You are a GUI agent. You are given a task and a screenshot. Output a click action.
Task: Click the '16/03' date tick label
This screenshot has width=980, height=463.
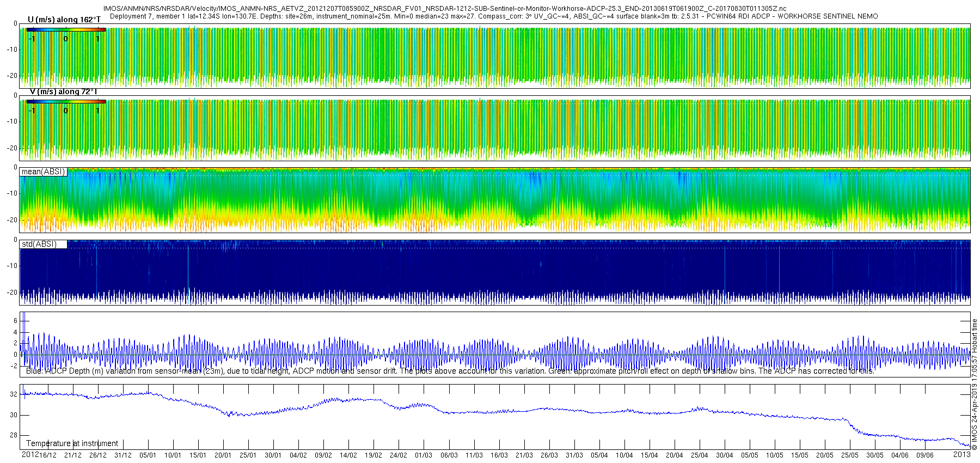click(x=499, y=455)
